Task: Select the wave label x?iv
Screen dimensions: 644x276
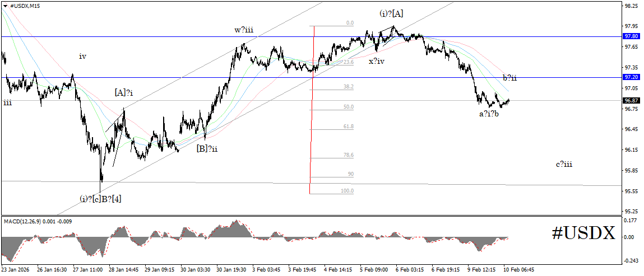Action: click(377, 62)
